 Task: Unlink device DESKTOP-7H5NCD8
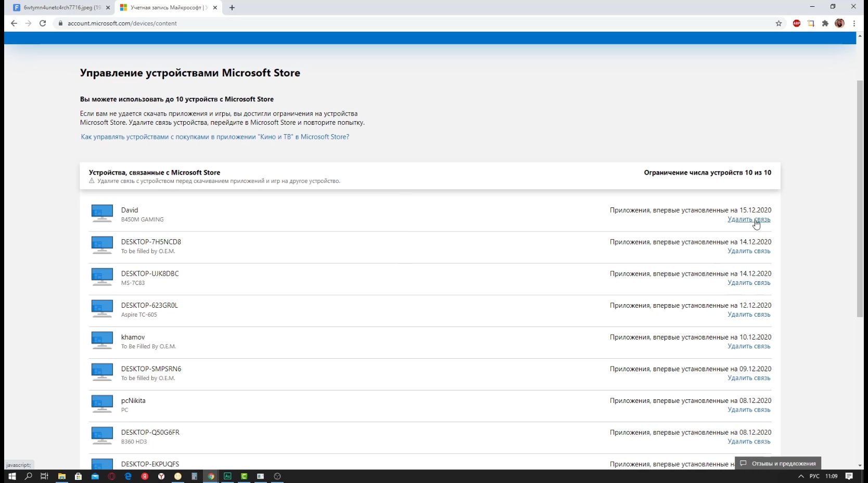[749, 251]
